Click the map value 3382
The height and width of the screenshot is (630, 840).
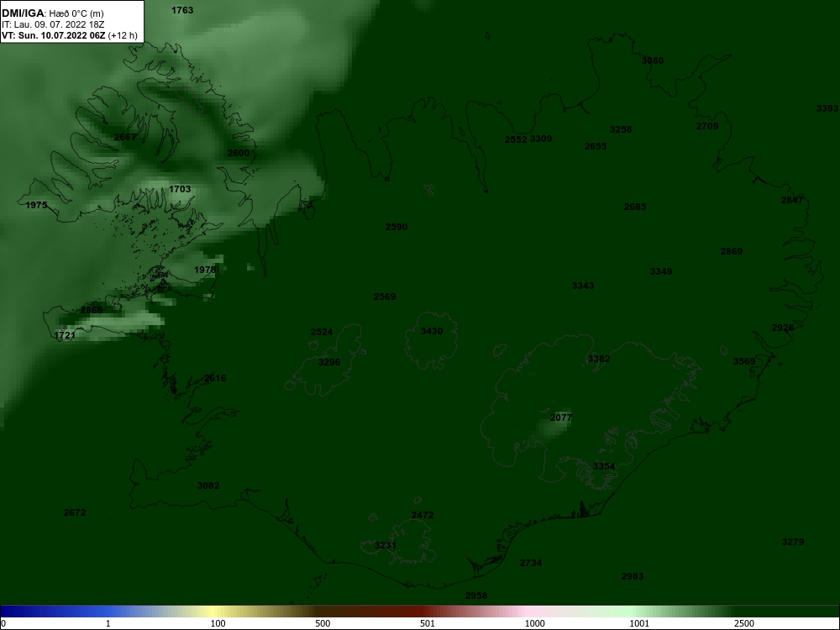click(599, 359)
